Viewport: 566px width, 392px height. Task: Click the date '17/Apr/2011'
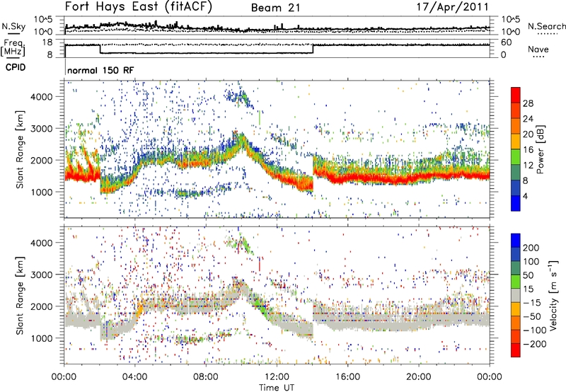click(453, 7)
